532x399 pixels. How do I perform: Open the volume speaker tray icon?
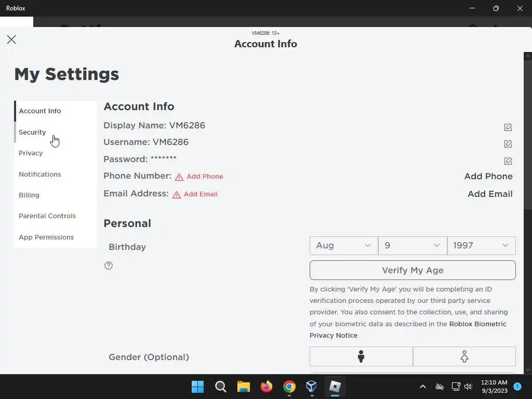pyautogui.click(x=468, y=387)
